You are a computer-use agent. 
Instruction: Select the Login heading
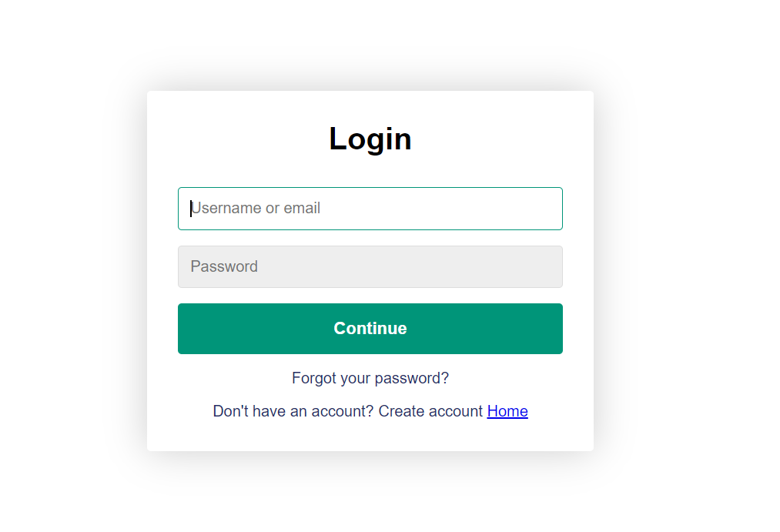(370, 139)
